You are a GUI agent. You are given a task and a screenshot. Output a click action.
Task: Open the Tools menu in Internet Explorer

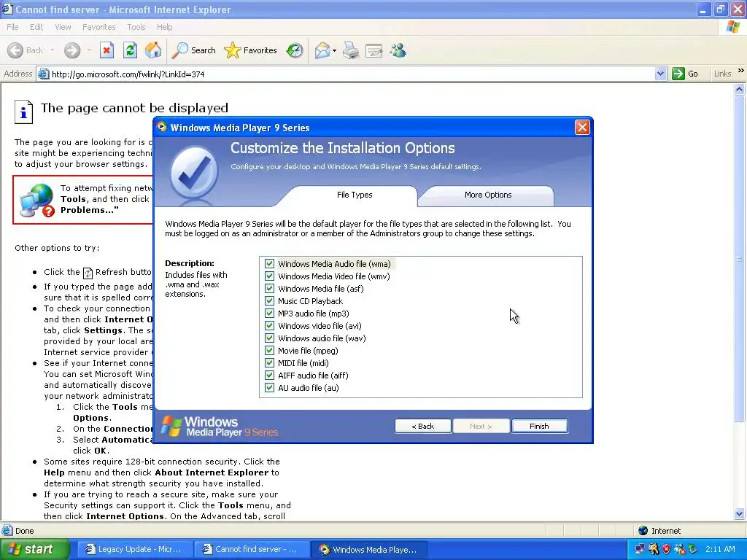click(136, 27)
